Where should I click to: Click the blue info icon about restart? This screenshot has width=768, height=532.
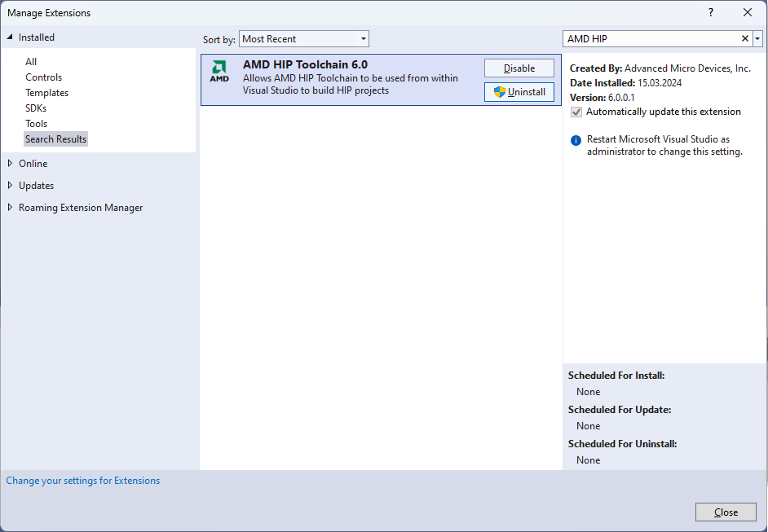(x=576, y=140)
